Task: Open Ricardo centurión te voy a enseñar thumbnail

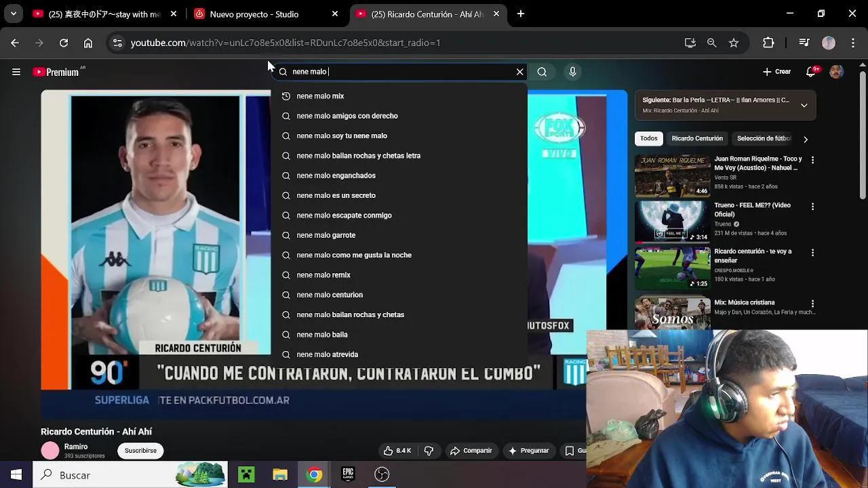Action: tap(672, 268)
